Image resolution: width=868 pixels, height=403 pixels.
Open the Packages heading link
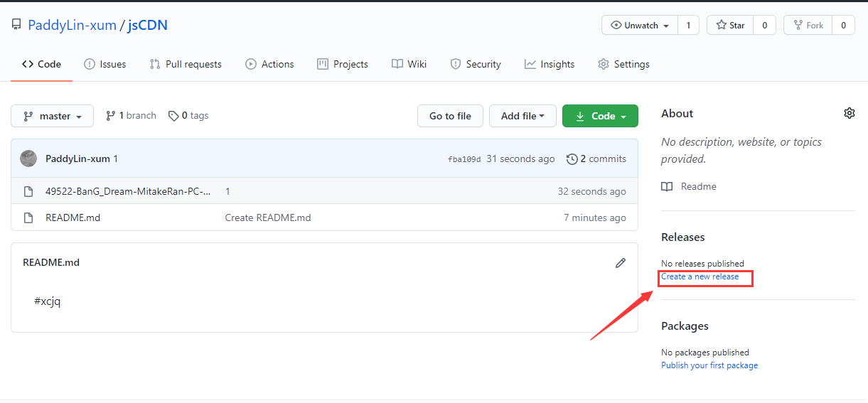click(685, 326)
